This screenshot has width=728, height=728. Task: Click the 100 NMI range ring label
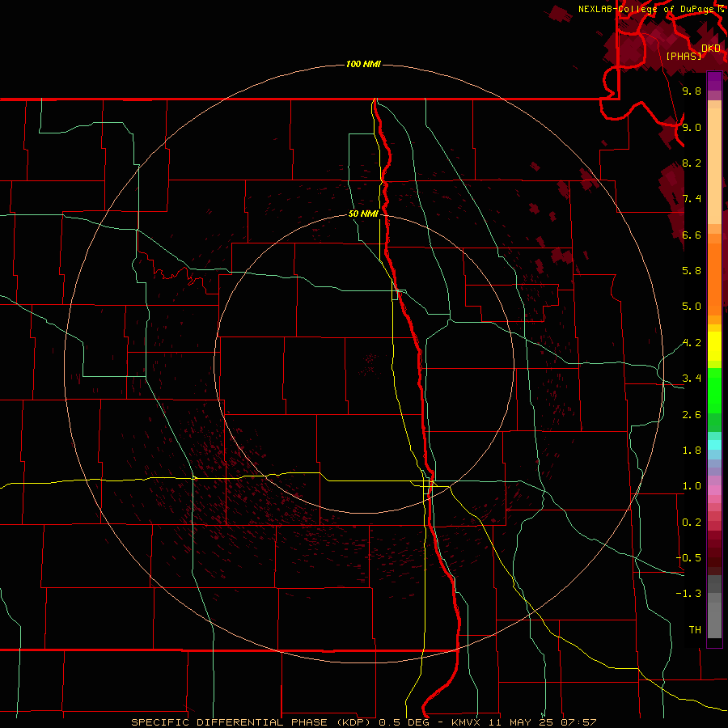(363, 64)
